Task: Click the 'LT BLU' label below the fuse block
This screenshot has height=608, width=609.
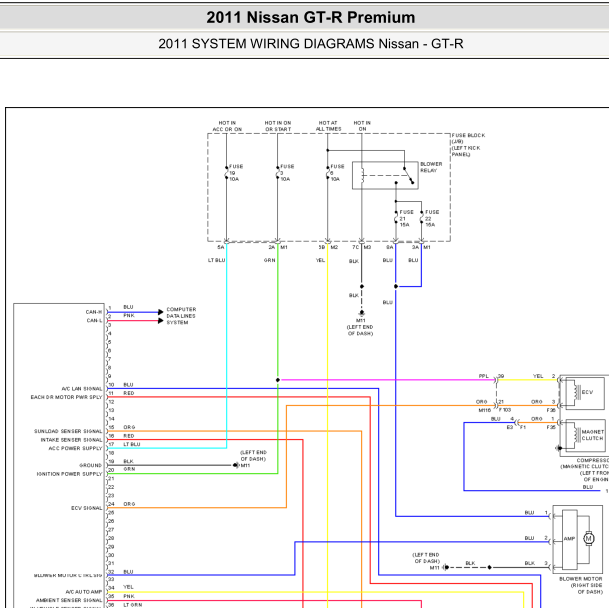Action: [x=216, y=260]
